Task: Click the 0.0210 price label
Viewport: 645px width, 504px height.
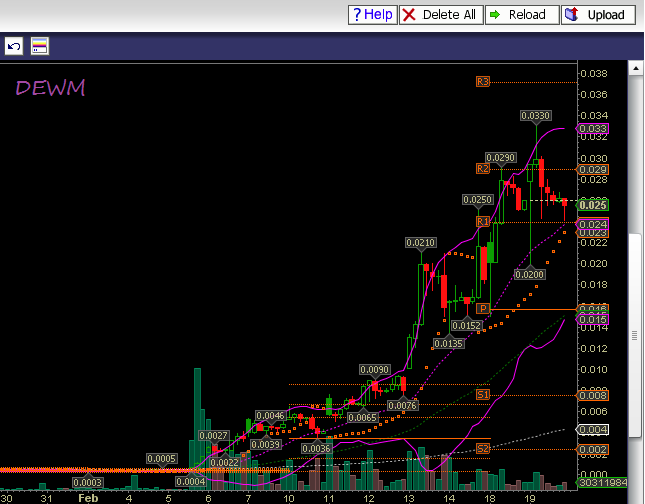Action: [x=420, y=242]
